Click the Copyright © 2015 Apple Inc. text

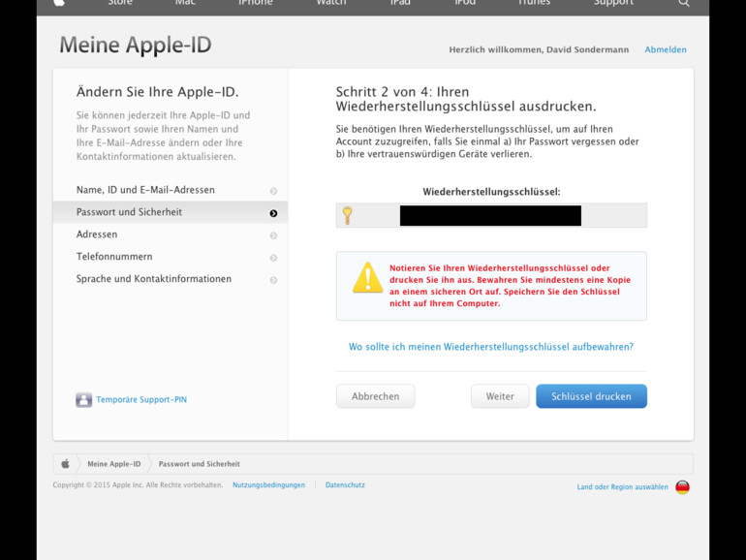[x=138, y=484]
